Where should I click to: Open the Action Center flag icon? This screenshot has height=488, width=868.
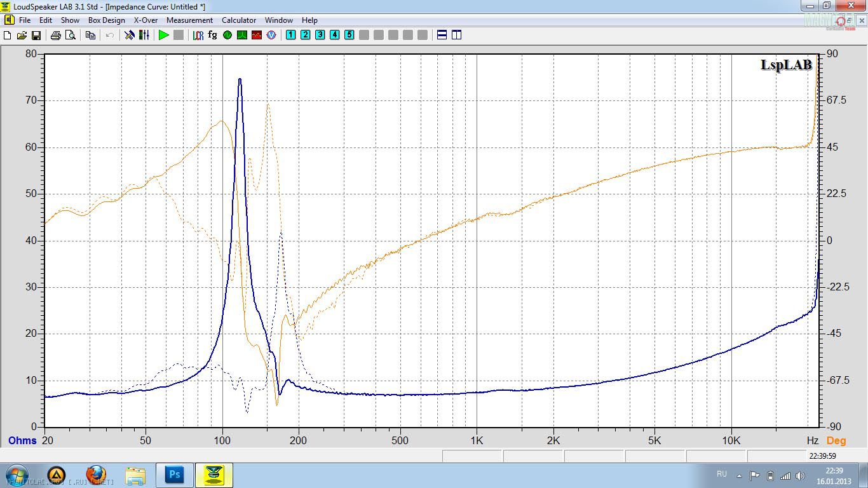(x=754, y=475)
